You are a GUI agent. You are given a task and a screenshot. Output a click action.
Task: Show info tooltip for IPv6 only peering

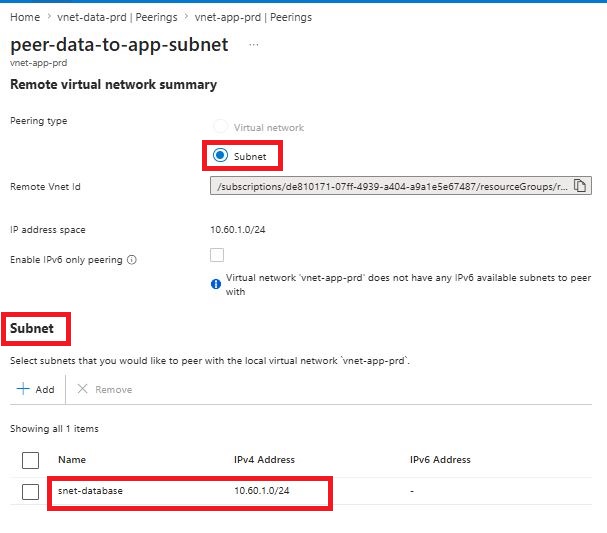132,260
